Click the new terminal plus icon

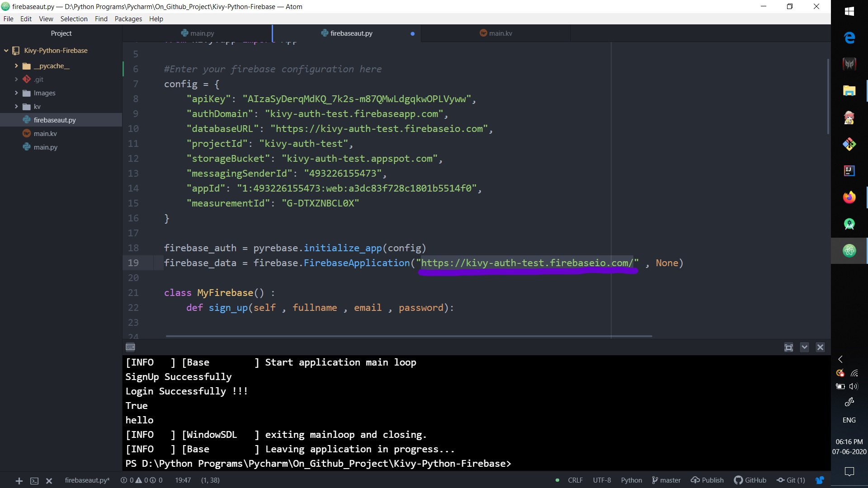[19, 481]
